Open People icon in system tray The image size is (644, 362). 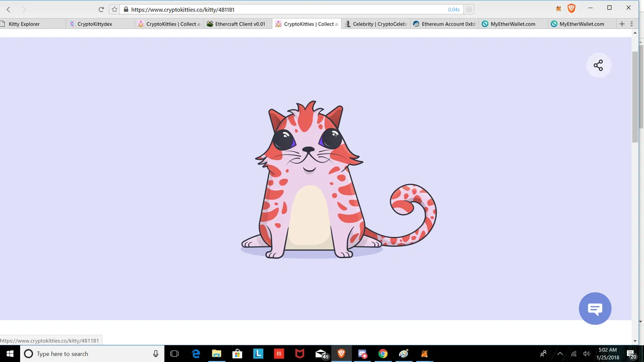(x=543, y=354)
